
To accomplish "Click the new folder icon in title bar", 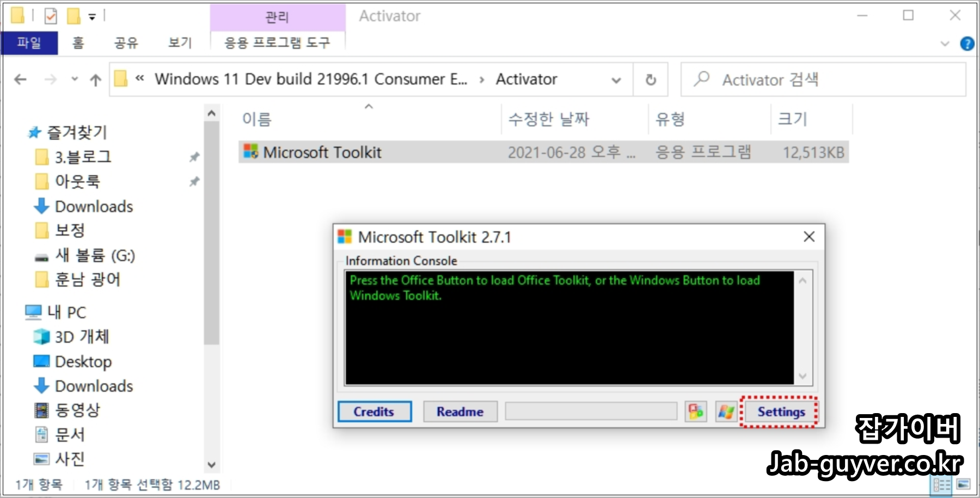I will pyautogui.click(x=73, y=16).
